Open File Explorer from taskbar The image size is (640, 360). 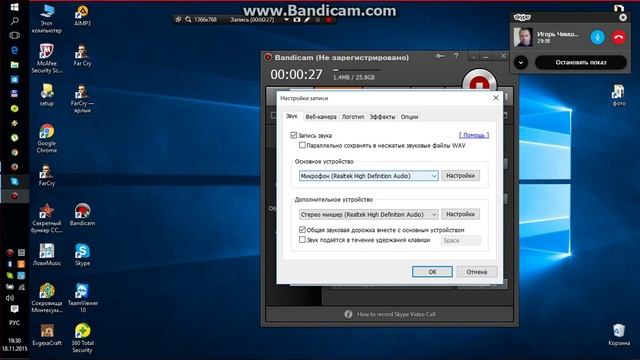[14, 64]
